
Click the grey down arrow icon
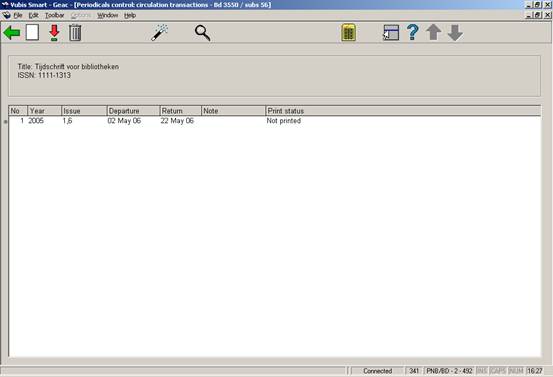pos(455,33)
